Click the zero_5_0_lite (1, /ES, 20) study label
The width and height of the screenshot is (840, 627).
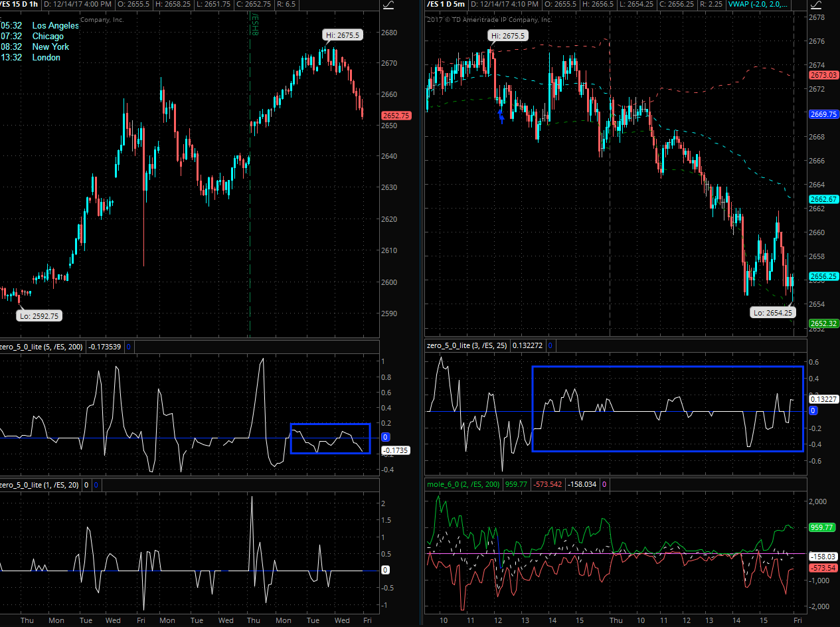[x=39, y=485]
